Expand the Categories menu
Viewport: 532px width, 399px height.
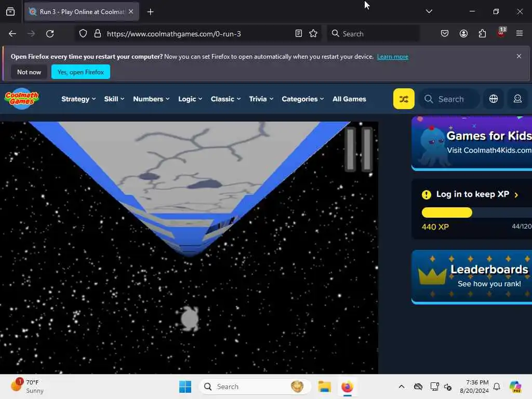point(303,99)
